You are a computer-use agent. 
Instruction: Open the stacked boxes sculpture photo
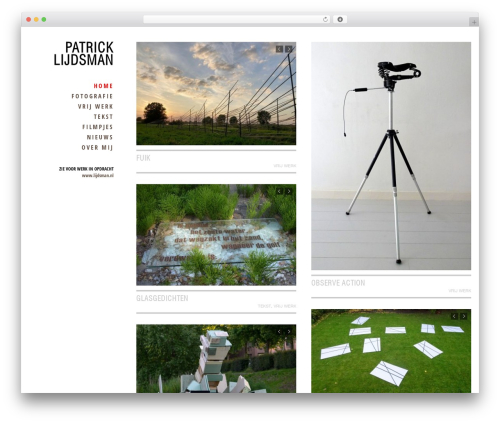coord(216,359)
